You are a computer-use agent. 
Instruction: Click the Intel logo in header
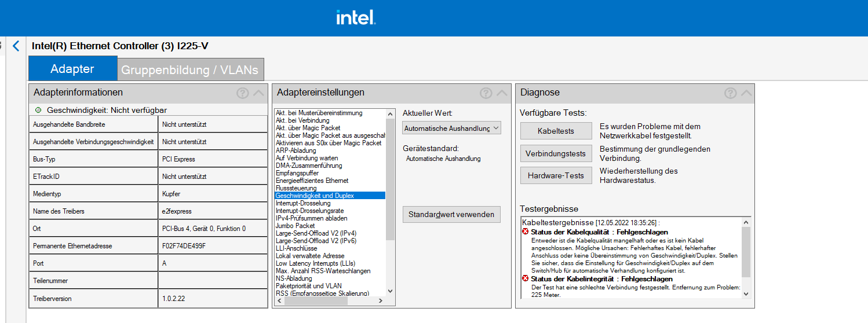coord(356,18)
